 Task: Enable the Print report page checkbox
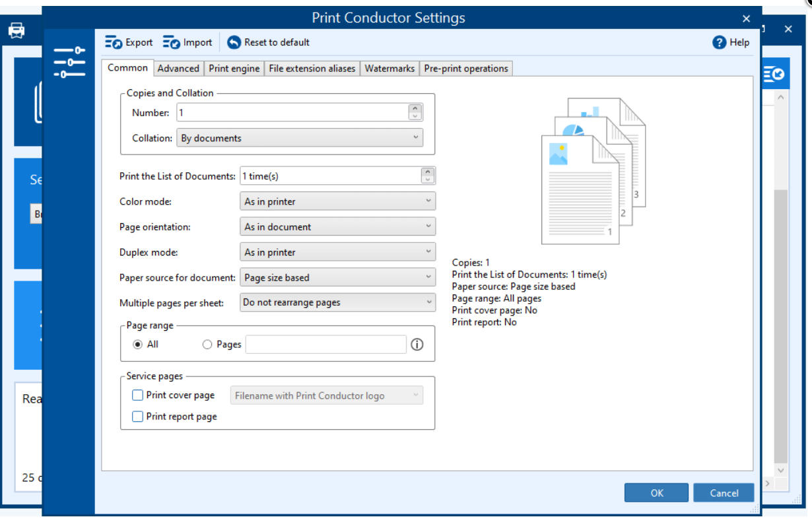click(137, 417)
